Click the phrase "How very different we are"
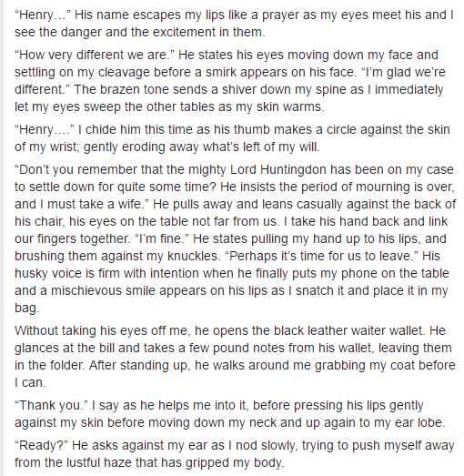 click(93, 55)
